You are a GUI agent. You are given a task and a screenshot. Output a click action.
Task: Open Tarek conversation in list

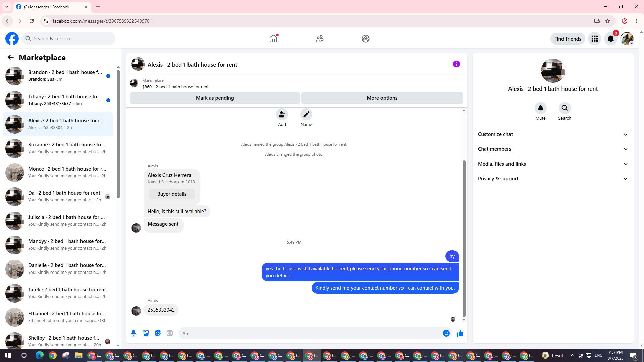coord(58,293)
